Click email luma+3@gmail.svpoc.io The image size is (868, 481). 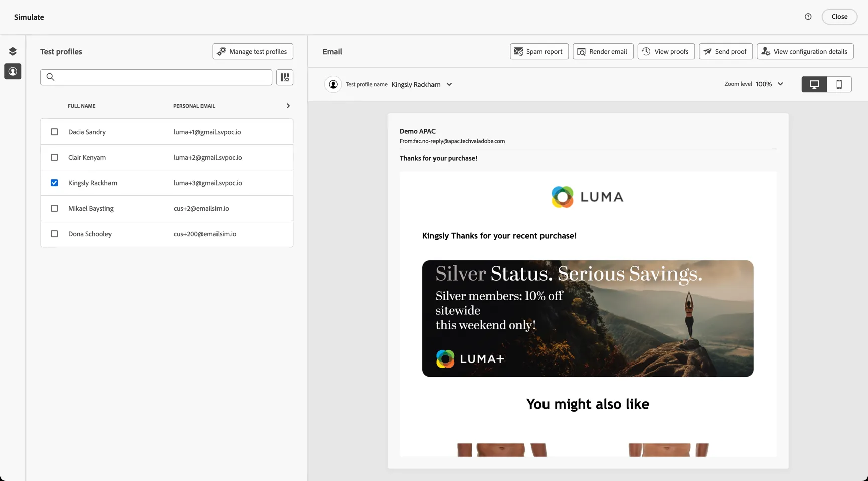point(208,183)
